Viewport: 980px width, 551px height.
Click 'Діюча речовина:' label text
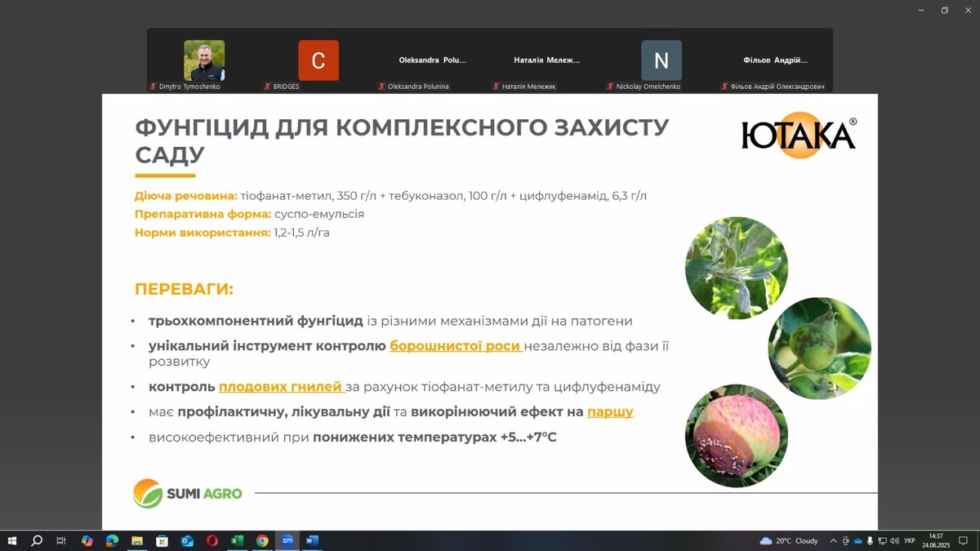(x=185, y=196)
